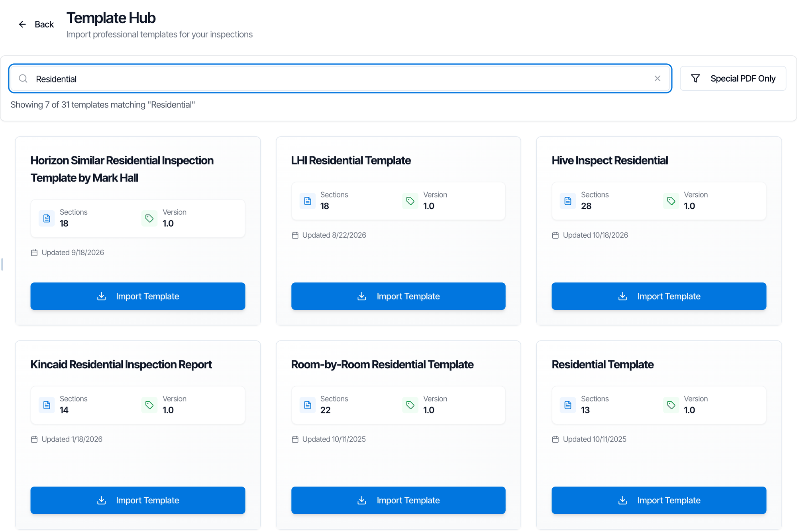
Task: Open the Residential Template card title
Action: coord(603,364)
